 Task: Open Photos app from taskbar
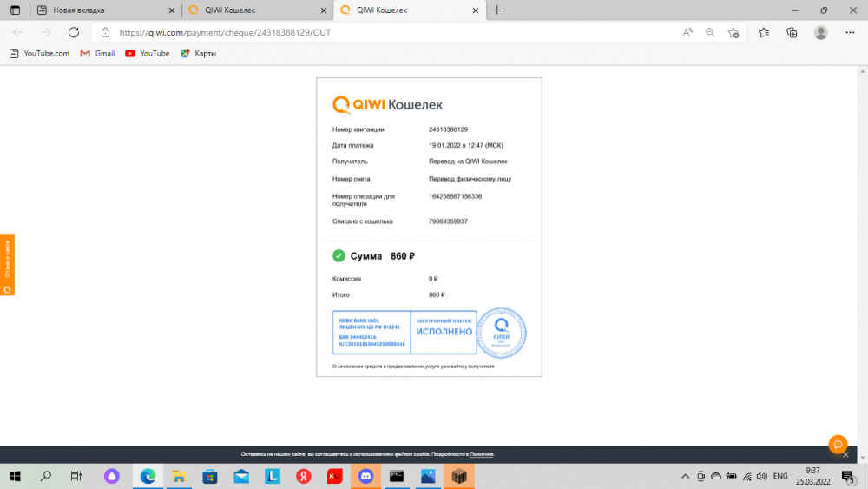[428, 476]
